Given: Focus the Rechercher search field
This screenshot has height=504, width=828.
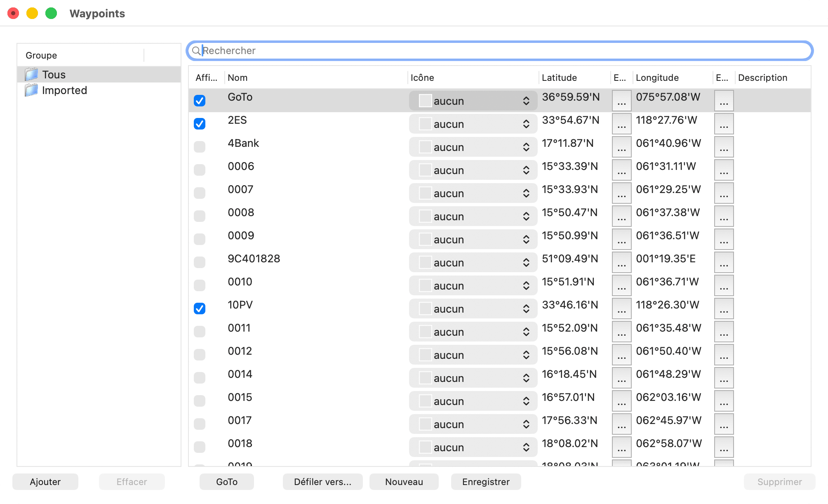Looking at the screenshot, I should click(x=500, y=51).
